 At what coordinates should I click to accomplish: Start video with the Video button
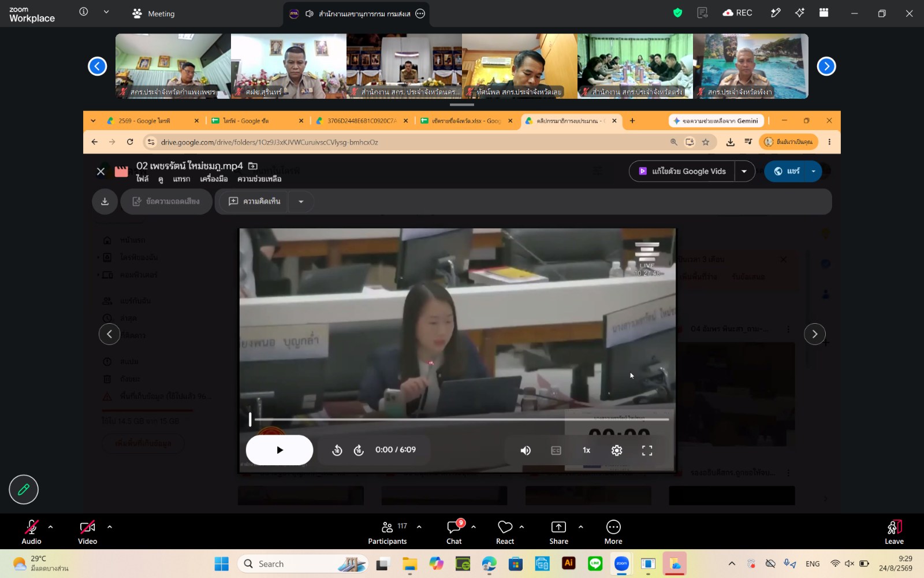pos(87,532)
